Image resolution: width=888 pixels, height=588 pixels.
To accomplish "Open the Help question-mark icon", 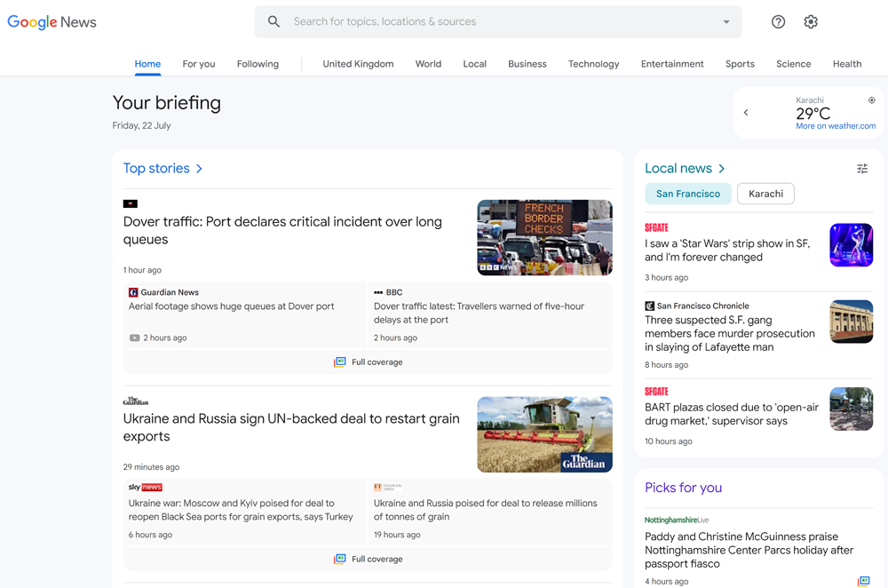I will (778, 21).
